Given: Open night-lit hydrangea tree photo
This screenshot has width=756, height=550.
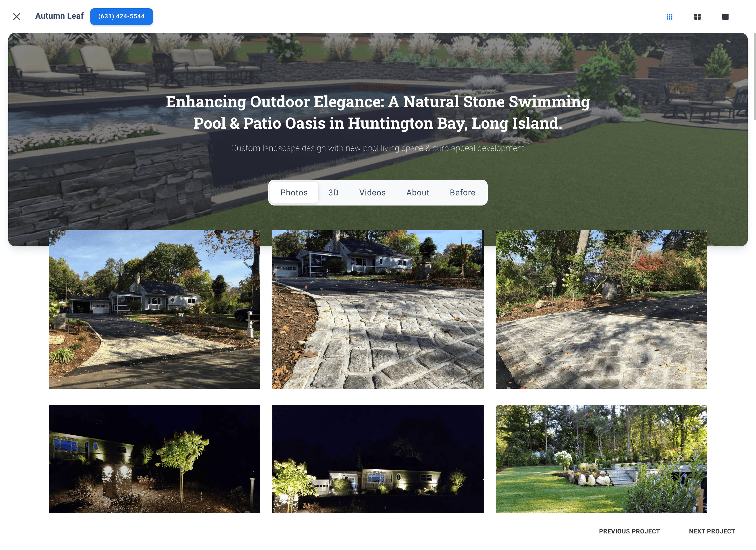Looking at the screenshot, I should (154, 459).
